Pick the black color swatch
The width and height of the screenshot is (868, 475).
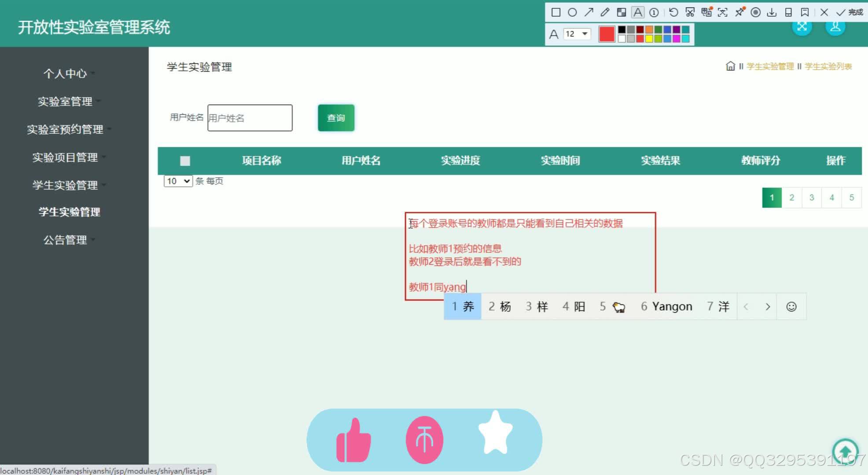(622, 29)
